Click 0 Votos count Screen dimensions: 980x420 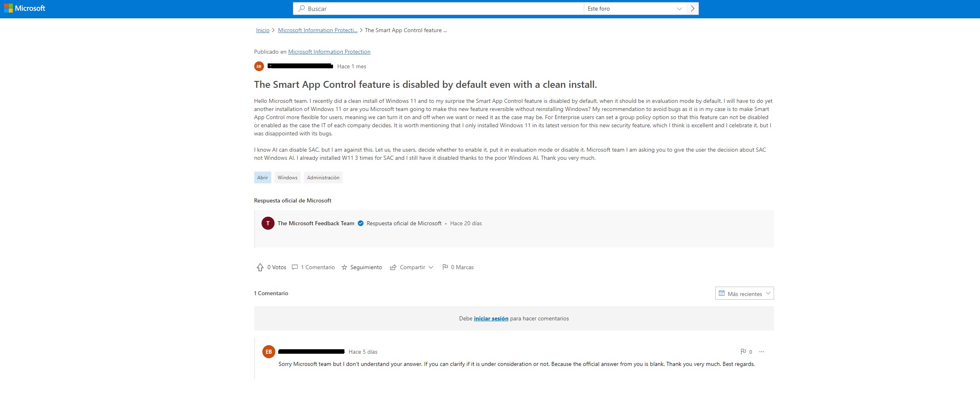(277, 267)
